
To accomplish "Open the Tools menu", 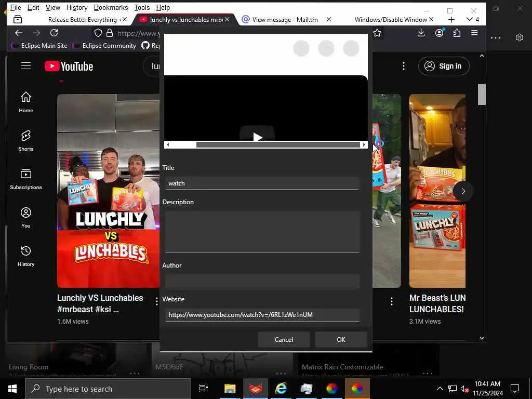I will coord(142,7).
